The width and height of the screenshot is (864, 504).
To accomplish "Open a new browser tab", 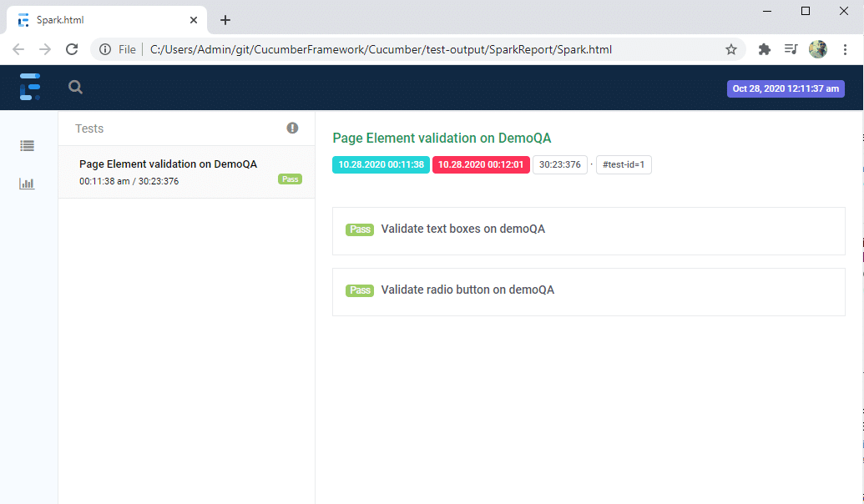I will (225, 19).
